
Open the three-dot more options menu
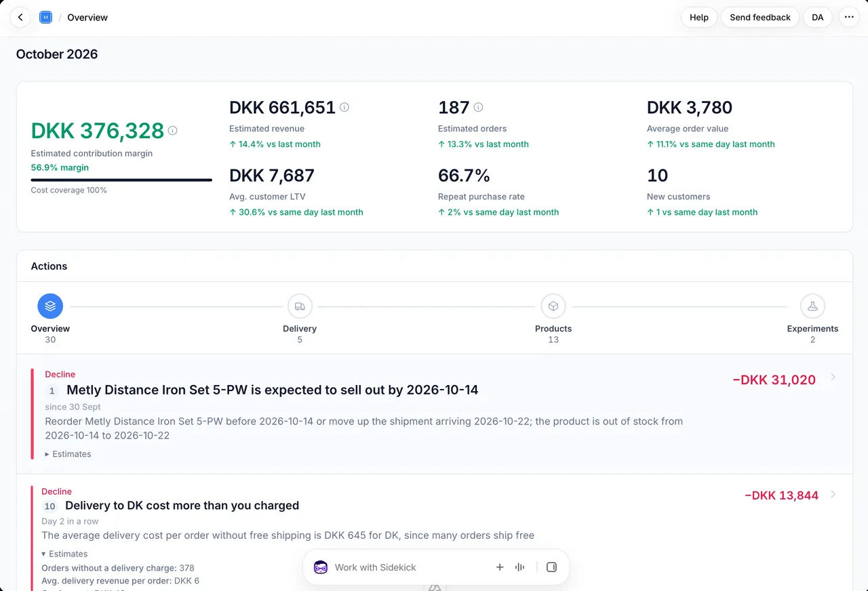click(x=849, y=18)
